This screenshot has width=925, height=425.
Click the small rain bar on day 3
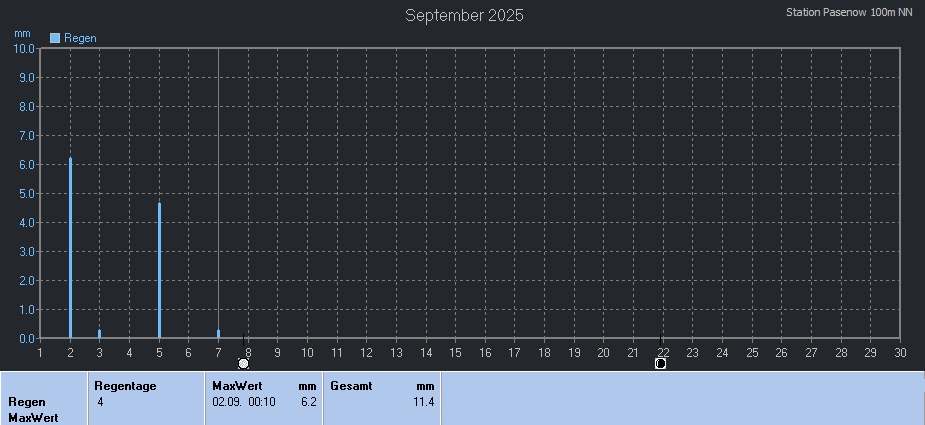(100, 334)
